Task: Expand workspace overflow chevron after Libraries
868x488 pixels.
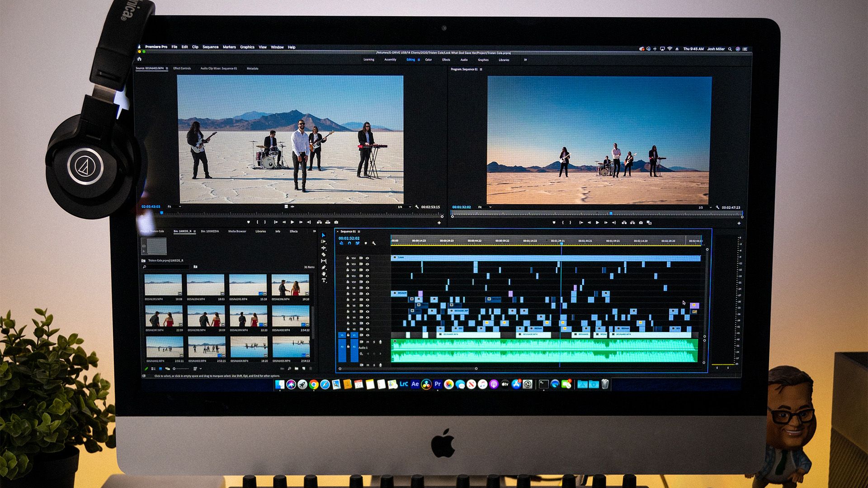Action: click(x=525, y=60)
